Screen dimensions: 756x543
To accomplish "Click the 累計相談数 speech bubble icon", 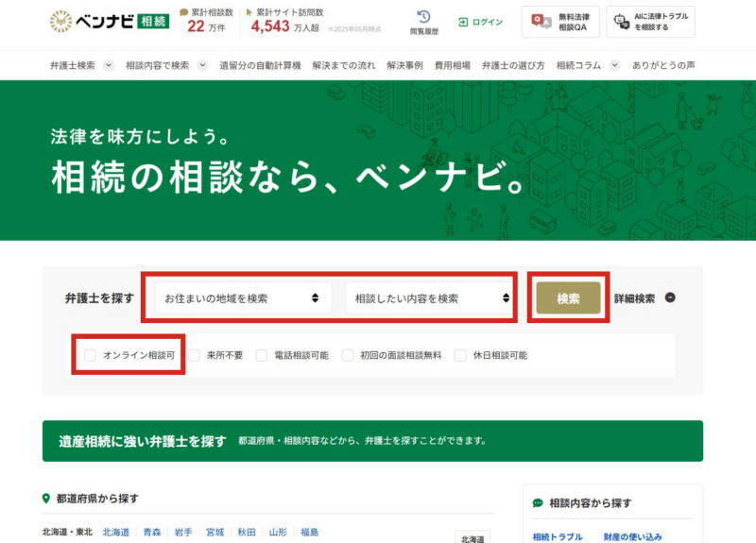I will pyautogui.click(x=183, y=12).
